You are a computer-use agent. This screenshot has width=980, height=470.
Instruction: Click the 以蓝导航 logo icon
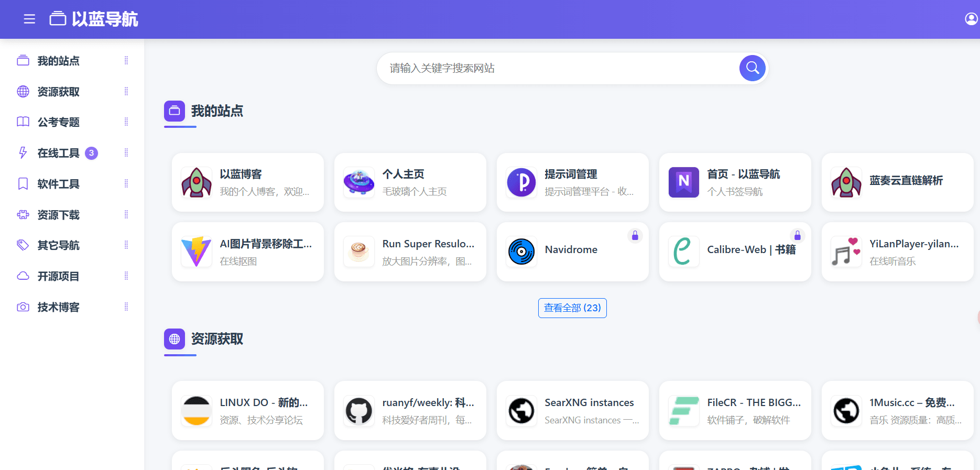58,19
